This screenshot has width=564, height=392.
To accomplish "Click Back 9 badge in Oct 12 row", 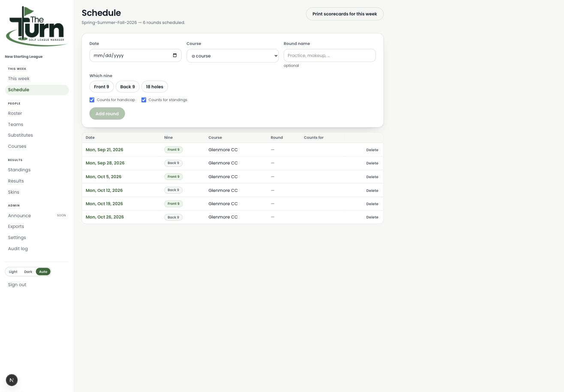I will point(173,190).
